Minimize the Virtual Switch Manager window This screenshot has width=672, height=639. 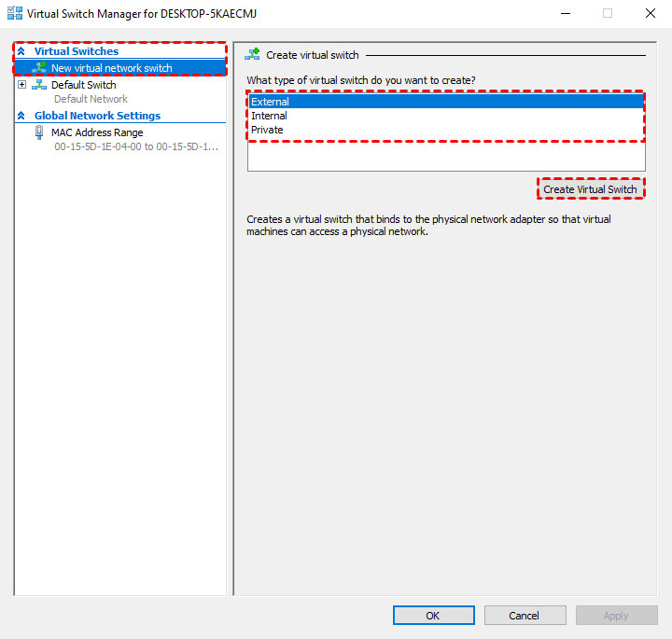pos(565,14)
